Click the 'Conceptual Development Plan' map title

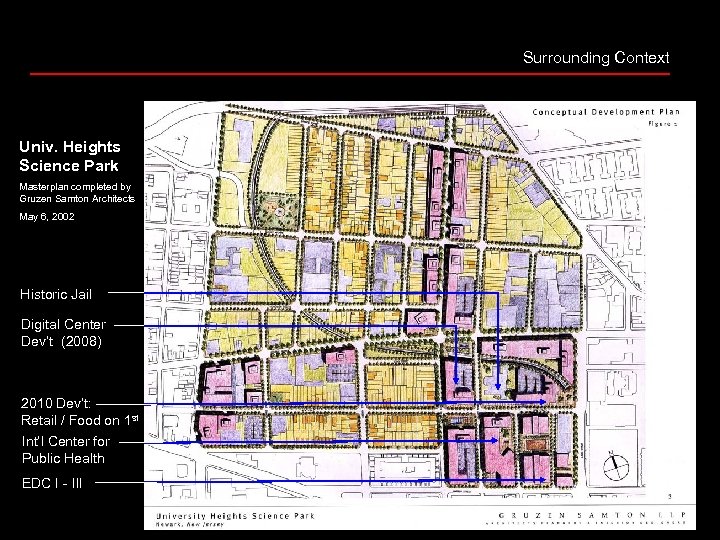click(x=606, y=112)
